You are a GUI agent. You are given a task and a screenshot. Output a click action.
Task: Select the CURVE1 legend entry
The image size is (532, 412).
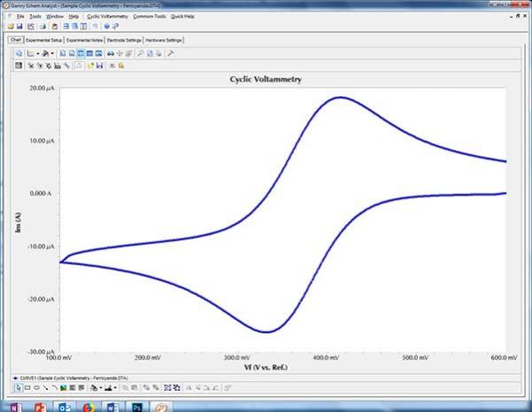pyautogui.click(x=70, y=378)
